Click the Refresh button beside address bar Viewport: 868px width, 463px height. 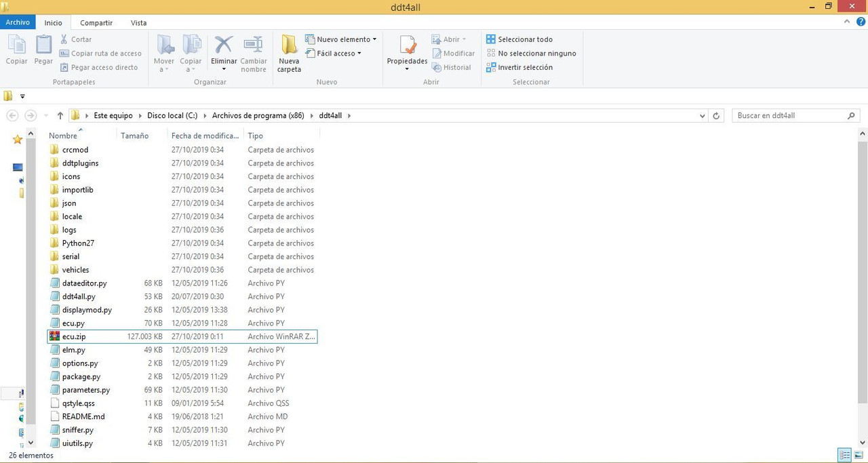[x=716, y=116]
